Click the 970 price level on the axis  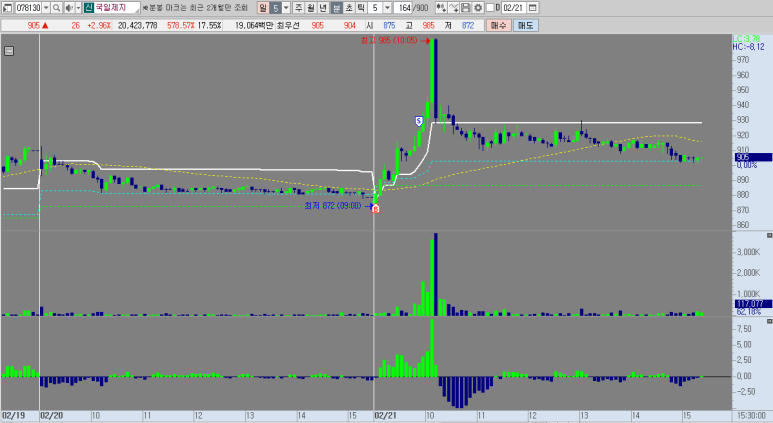743,60
